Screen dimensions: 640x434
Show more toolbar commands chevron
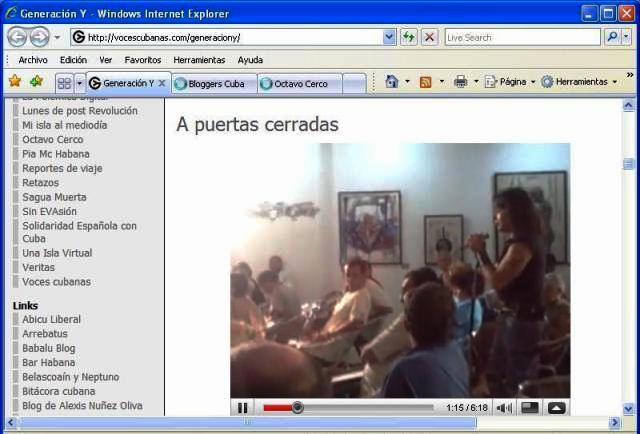point(630,75)
